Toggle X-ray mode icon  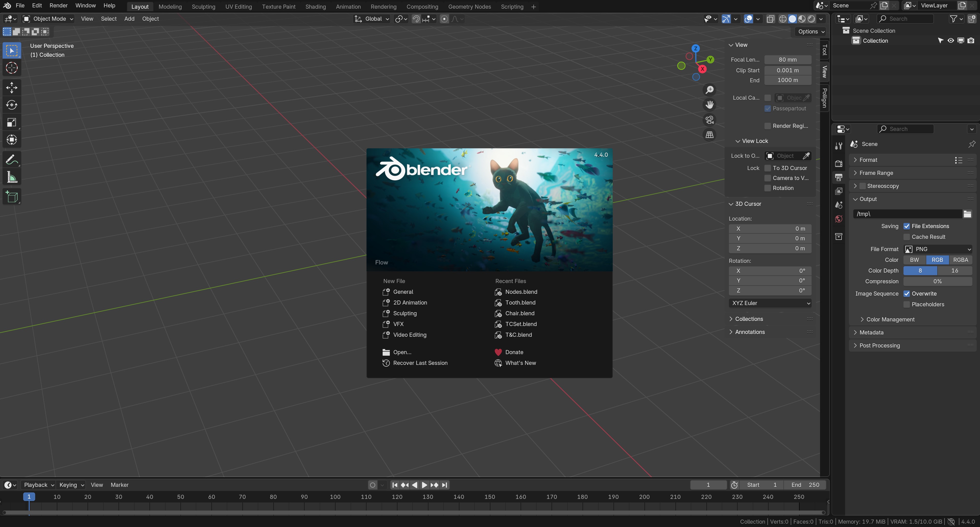[x=770, y=19]
